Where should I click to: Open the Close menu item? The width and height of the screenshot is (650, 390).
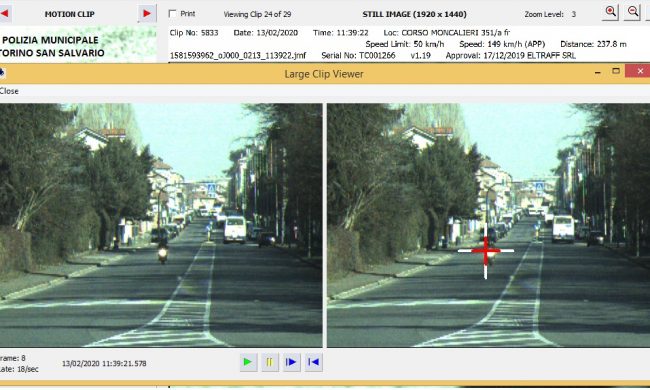pyautogui.click(x=9, y=91)
